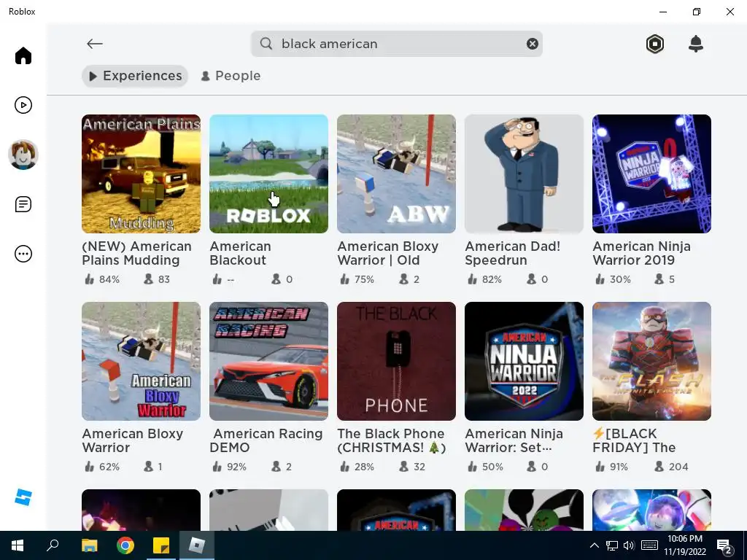Clear the search text with the X icon

coord(532,44)
